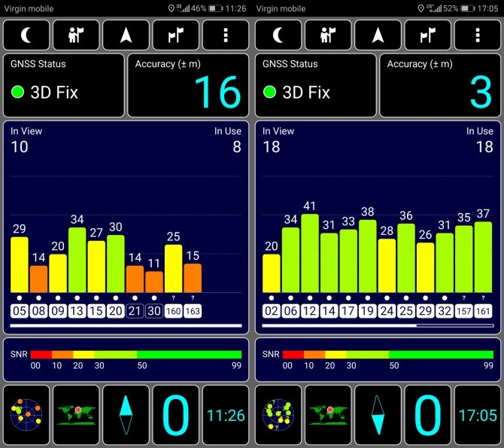The width and height of the screenshot is (504, 448).
Task: Tap navigation arrow icon in right screenshot
Action: click(x=378, y=35)
